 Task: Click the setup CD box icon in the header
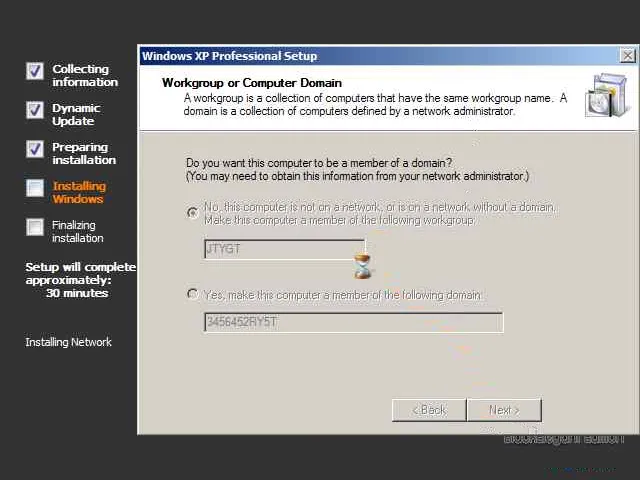click(606, 96)
